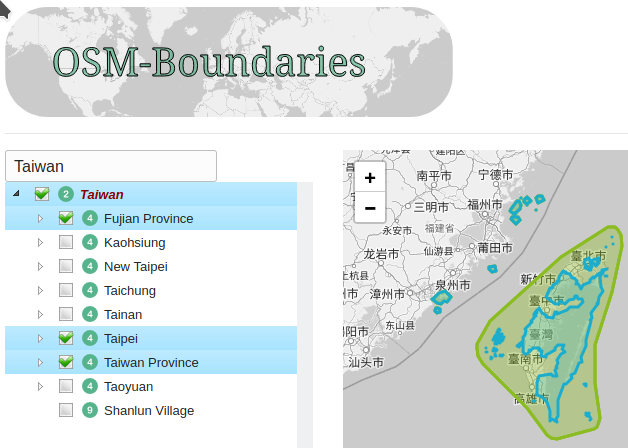Screen dimensions: 628x448
Task: Check the New Taipei checkbox
Action: [x=66, y=266]
